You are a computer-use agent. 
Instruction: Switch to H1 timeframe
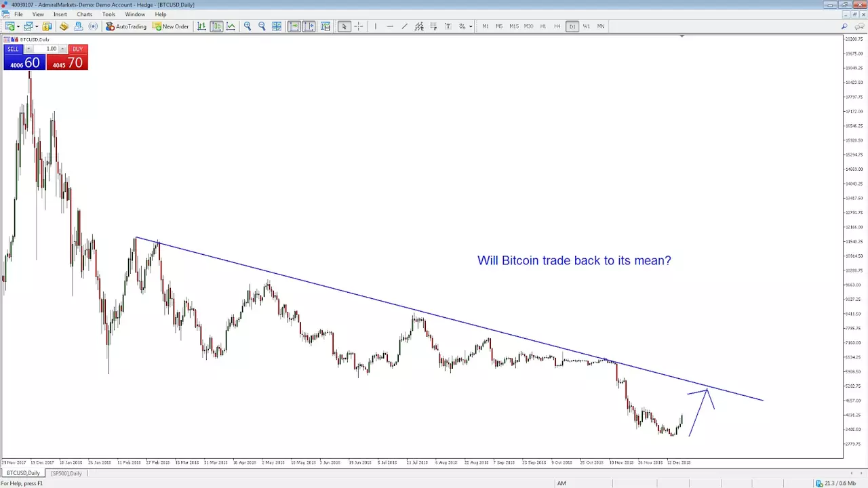(543, 26)
